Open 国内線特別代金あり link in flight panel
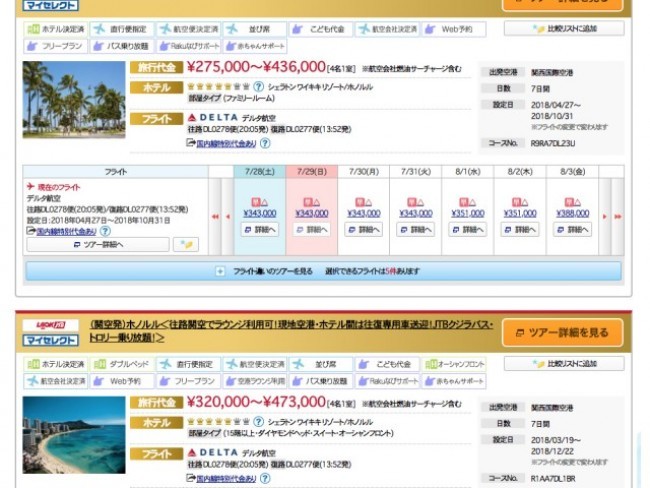 pyautogui.click(x=66, y=231)
